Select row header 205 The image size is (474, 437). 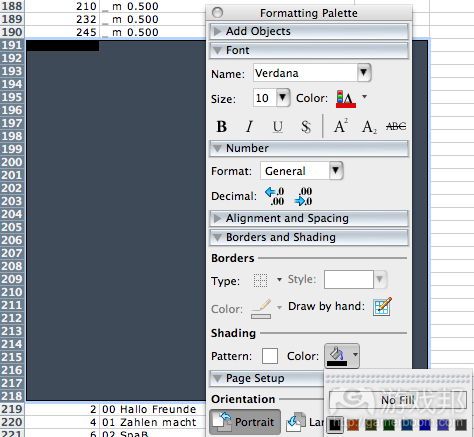12,227
